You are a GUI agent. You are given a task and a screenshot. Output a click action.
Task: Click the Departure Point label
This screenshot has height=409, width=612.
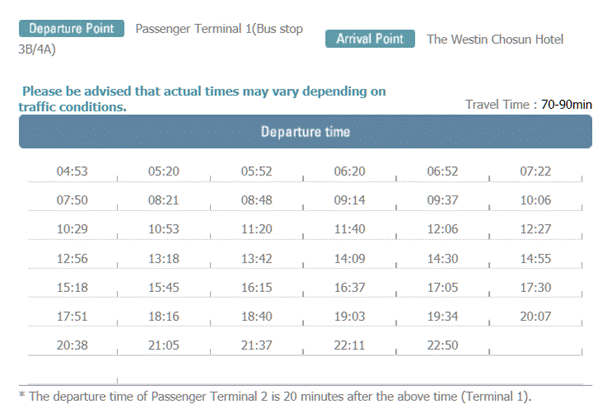(x=70, y=28)
